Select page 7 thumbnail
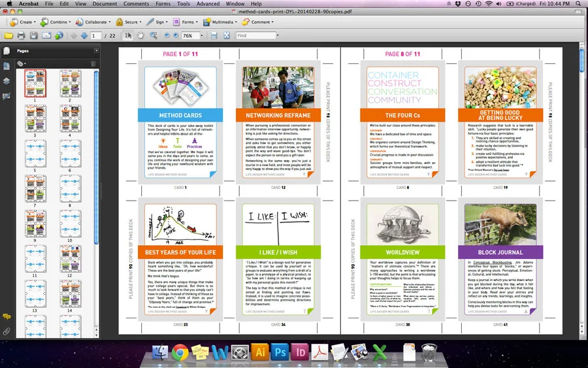 [35, 188]
